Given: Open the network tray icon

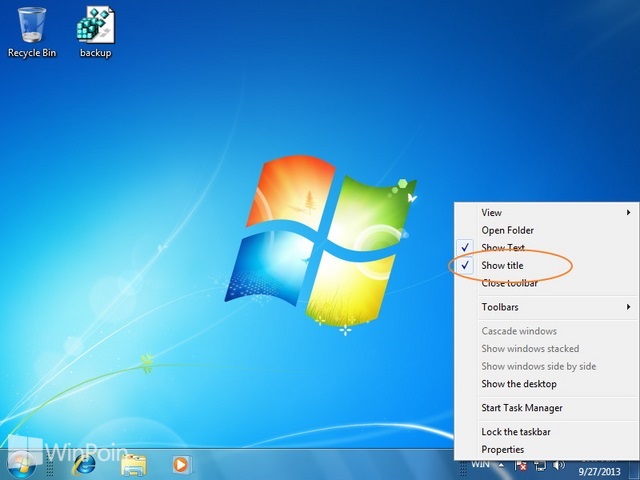Looking at the screenshot, I should 540,465.
